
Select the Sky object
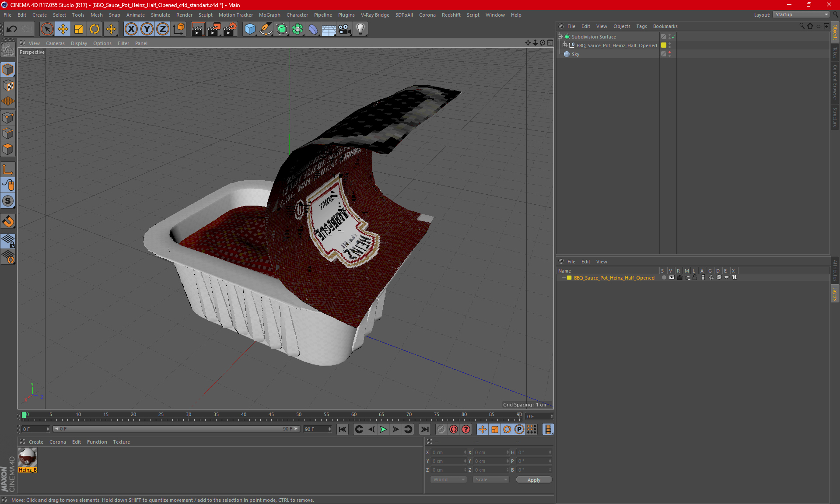tap(575, 54)
